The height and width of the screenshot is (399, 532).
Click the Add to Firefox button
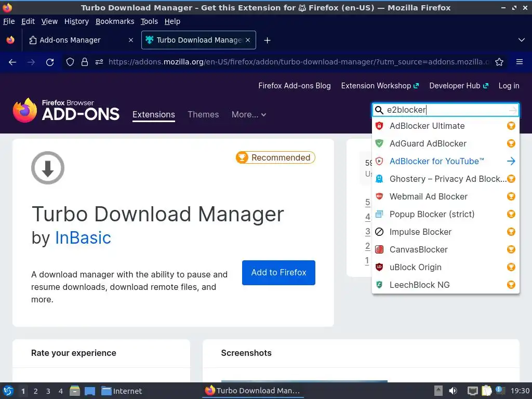[x=278, y=272]
